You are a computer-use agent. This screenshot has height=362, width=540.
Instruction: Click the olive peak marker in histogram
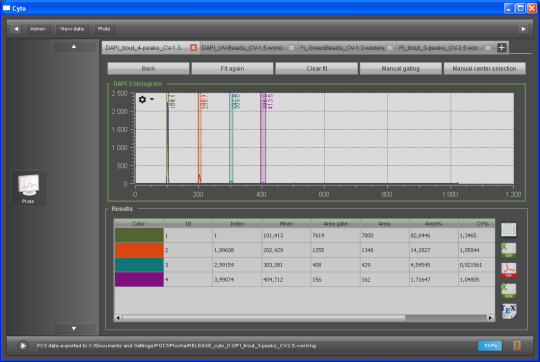(168, 138)
